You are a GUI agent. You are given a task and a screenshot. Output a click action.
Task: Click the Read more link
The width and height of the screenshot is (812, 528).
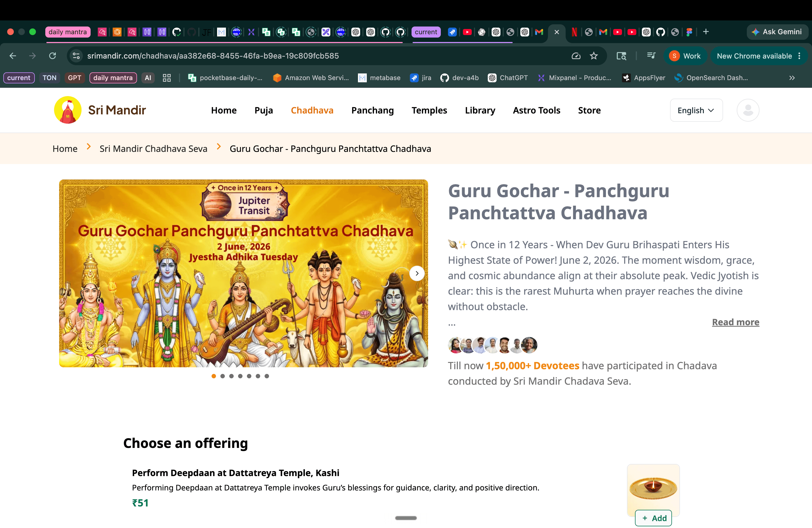(735, 322)
